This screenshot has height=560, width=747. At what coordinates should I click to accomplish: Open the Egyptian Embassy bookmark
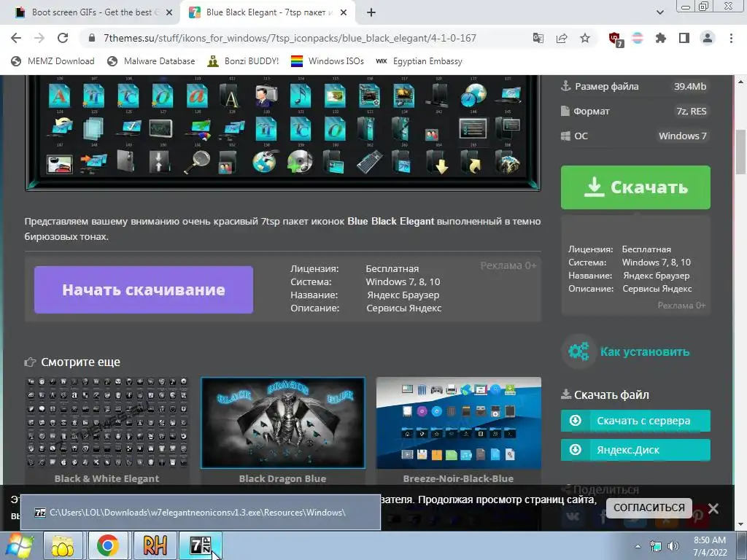point(419,61)
